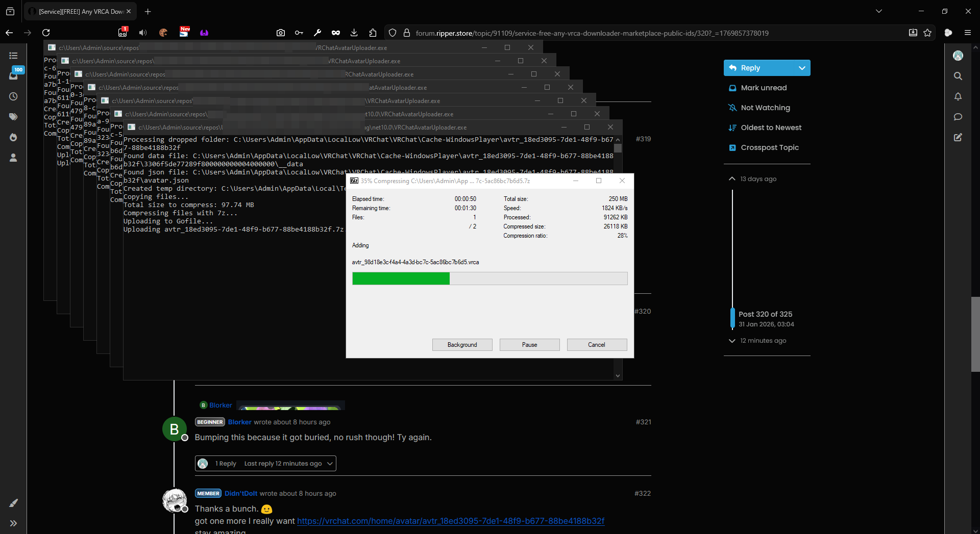Open the tags icon in forum sidebar
980x534 pixels.
point(13,117)
